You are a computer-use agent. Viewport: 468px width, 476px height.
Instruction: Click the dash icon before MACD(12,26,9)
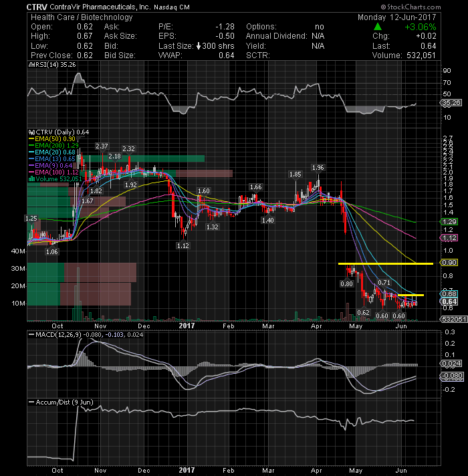pos(31,335)
